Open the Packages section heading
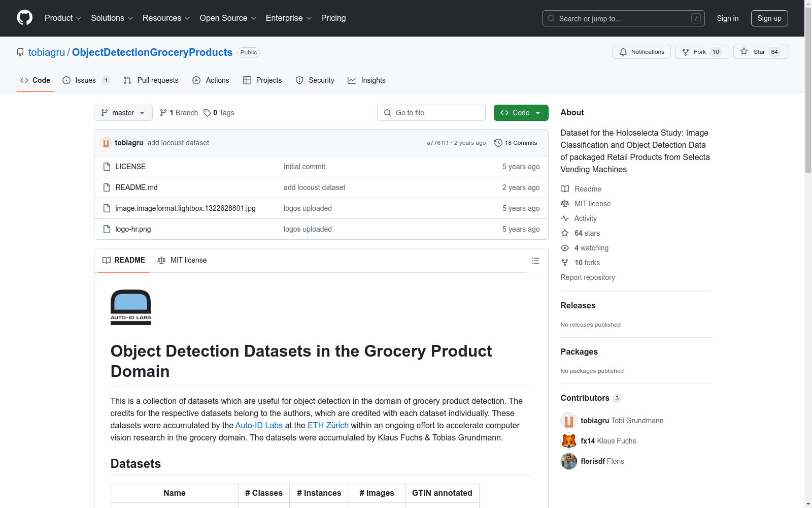 579,352
